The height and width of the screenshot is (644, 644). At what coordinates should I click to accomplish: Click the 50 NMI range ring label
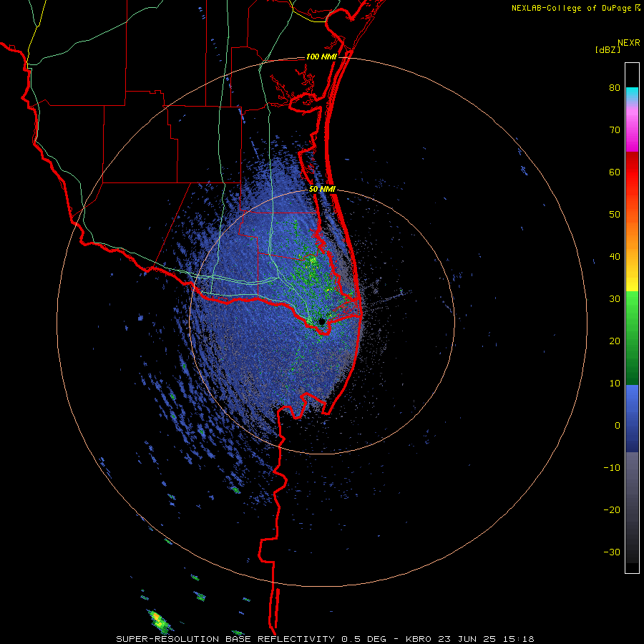pos(323,190)
